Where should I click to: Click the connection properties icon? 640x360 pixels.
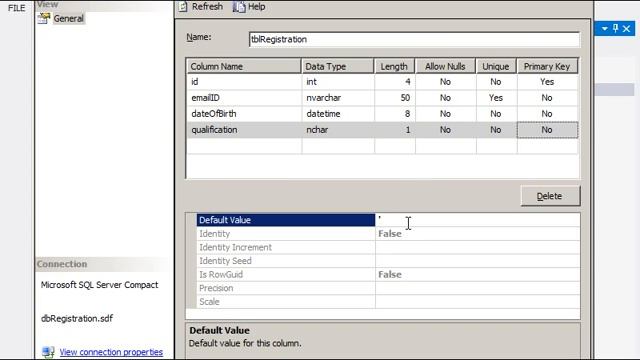48,352
